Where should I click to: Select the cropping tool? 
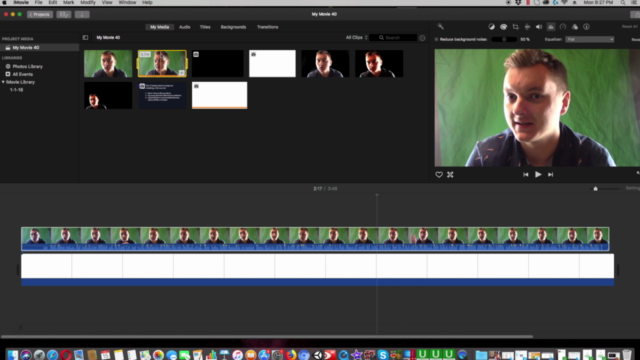click(x=516, y=27)
